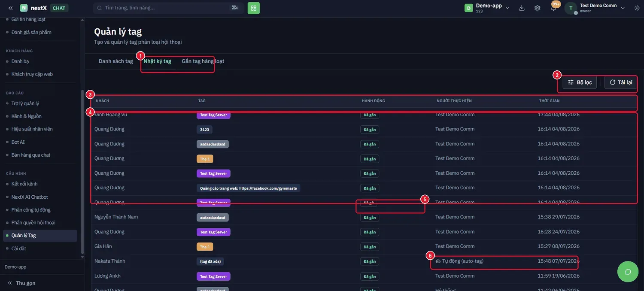This screenshot has width=644, height=291.
Task: Click Tự động (auto-tag) performer cell
Action: point(459,261)
